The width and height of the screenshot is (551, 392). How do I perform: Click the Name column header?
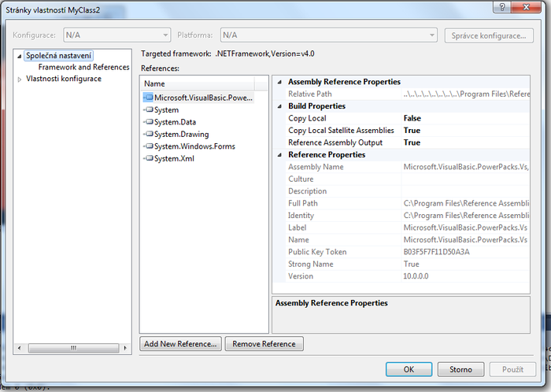[x=198, y=83]
